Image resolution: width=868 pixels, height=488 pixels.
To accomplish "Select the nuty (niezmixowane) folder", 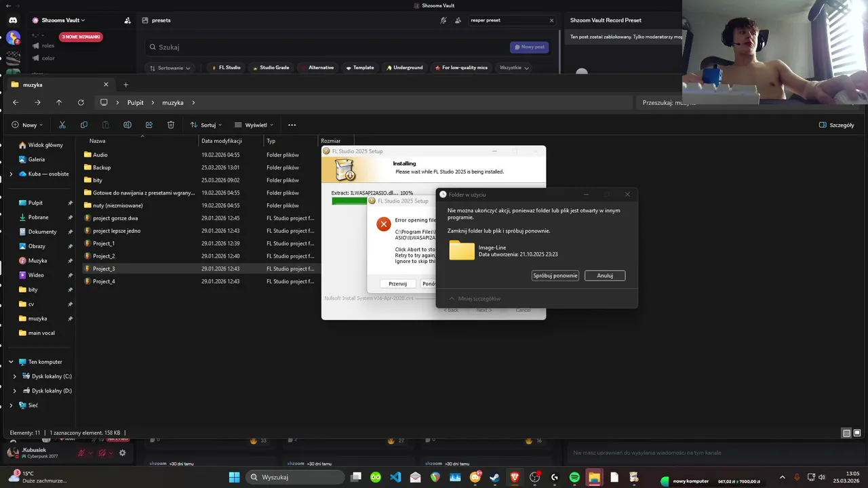I will [x=200, y=205].
